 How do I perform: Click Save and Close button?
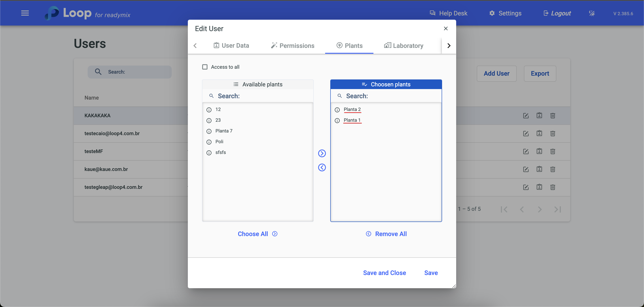click(x=384, y=273)
